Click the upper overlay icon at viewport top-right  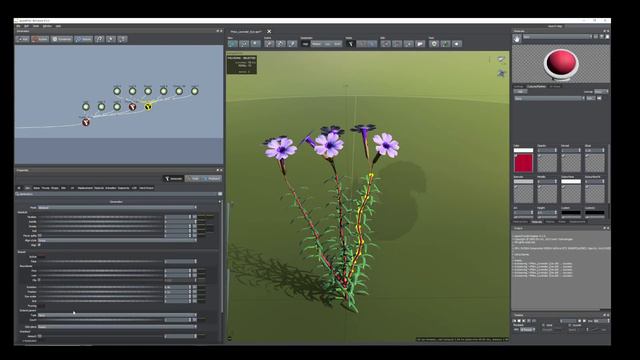coord(501,60)
